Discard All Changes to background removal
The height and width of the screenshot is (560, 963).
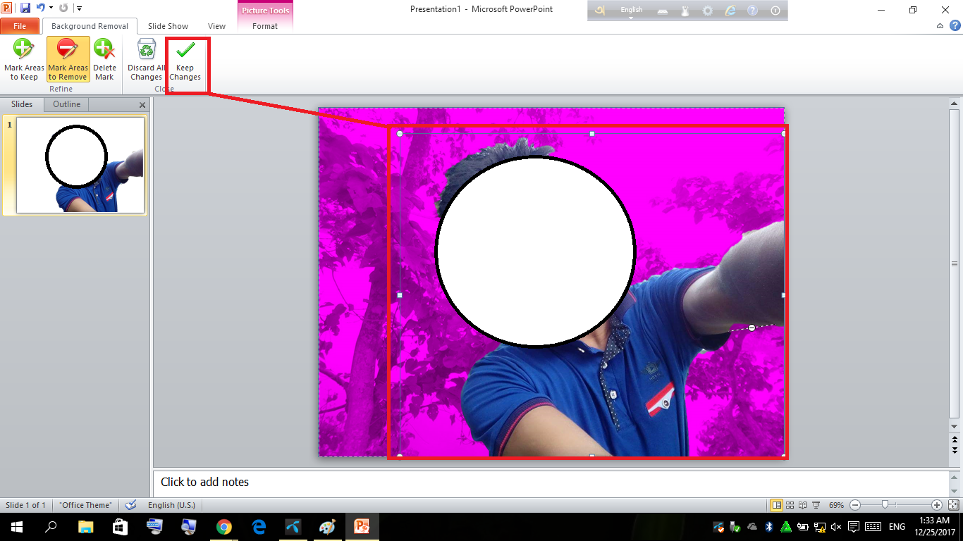(x=146, y=60)
